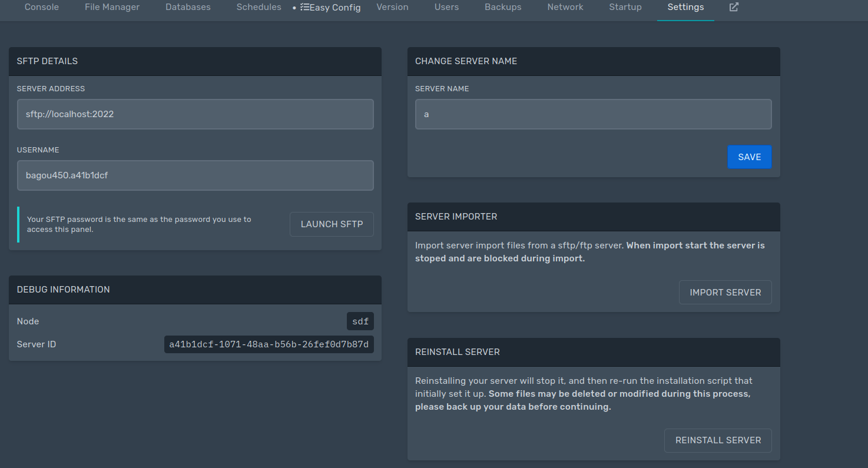Click the 'DEBUG INFORMATION' heading

(x=64, y=290)
